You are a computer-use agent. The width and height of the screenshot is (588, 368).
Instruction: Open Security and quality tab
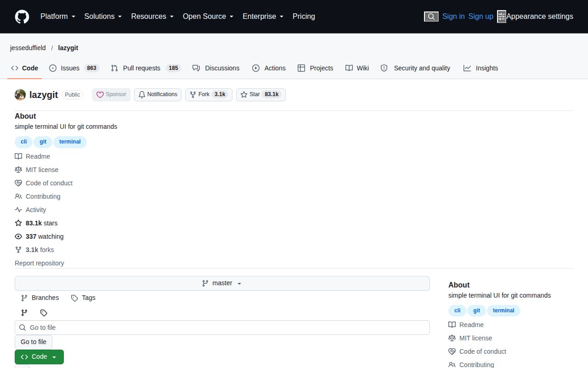point(415,68)
